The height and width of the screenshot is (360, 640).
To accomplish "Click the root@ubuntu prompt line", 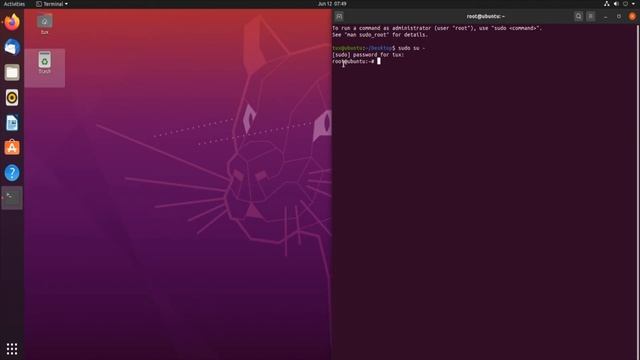I will [x=353, y=61].
